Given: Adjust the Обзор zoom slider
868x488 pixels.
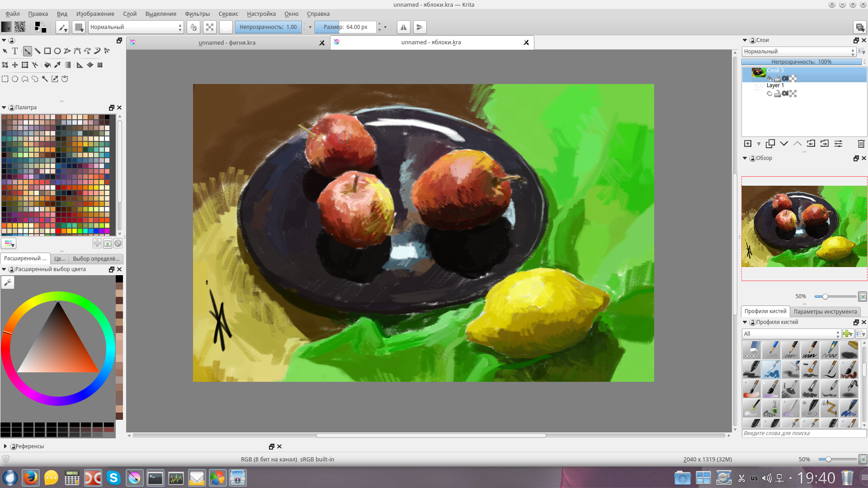Looking at the screenshot, I should [x=835, y=296].
